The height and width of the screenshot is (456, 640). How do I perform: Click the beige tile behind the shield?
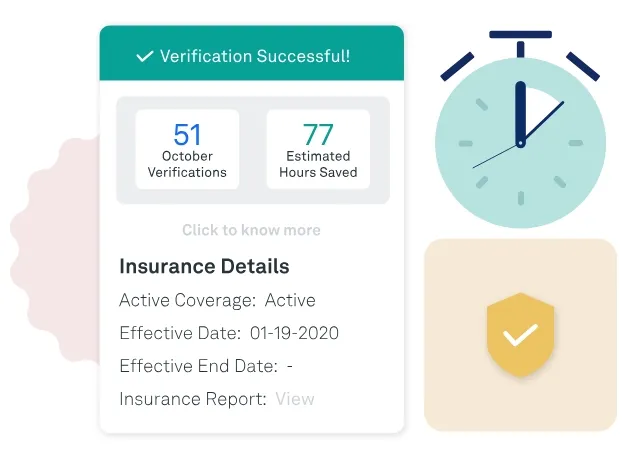point(520,335)
